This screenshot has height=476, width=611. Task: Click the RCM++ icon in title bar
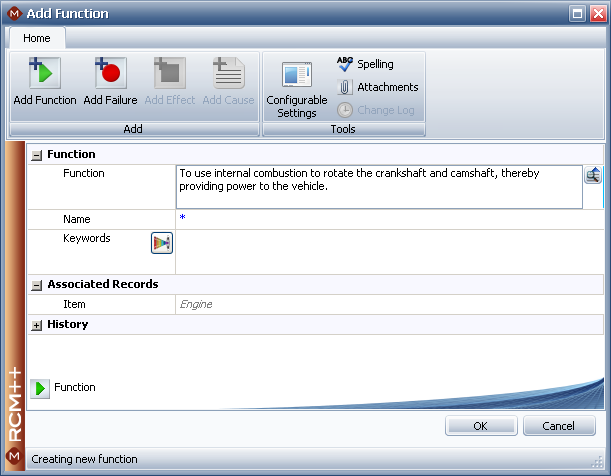pos(13,14)
